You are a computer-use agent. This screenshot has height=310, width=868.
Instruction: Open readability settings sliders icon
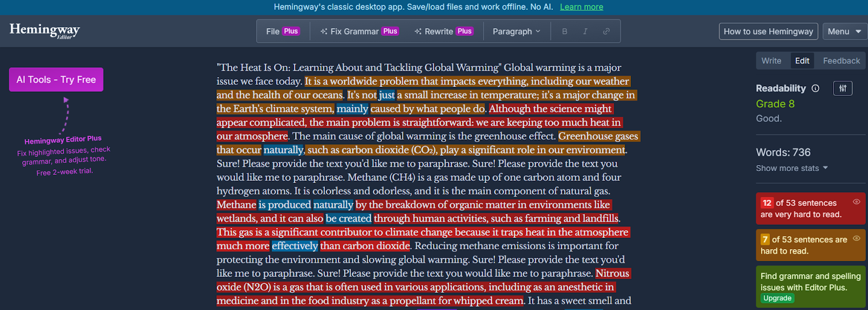(x=843, y=88)
